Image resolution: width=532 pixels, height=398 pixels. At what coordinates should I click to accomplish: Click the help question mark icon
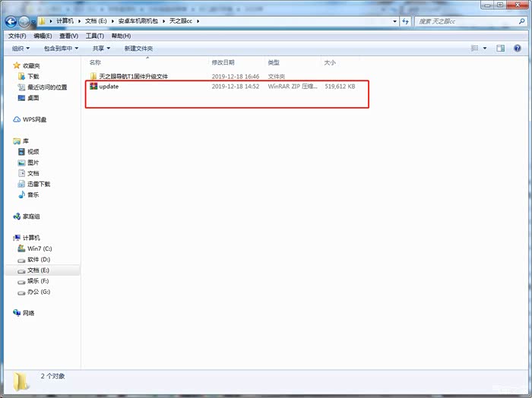(517, 48)
